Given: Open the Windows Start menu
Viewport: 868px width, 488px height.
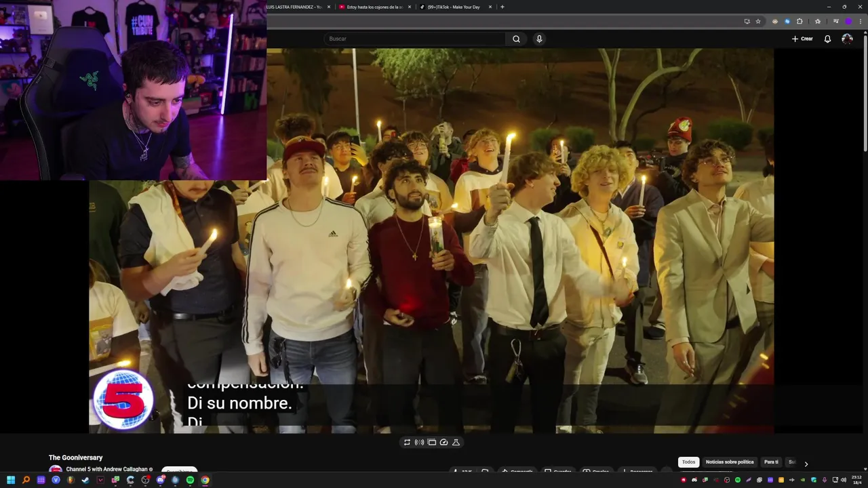Looking at the screenshot, I should [11, 480].
